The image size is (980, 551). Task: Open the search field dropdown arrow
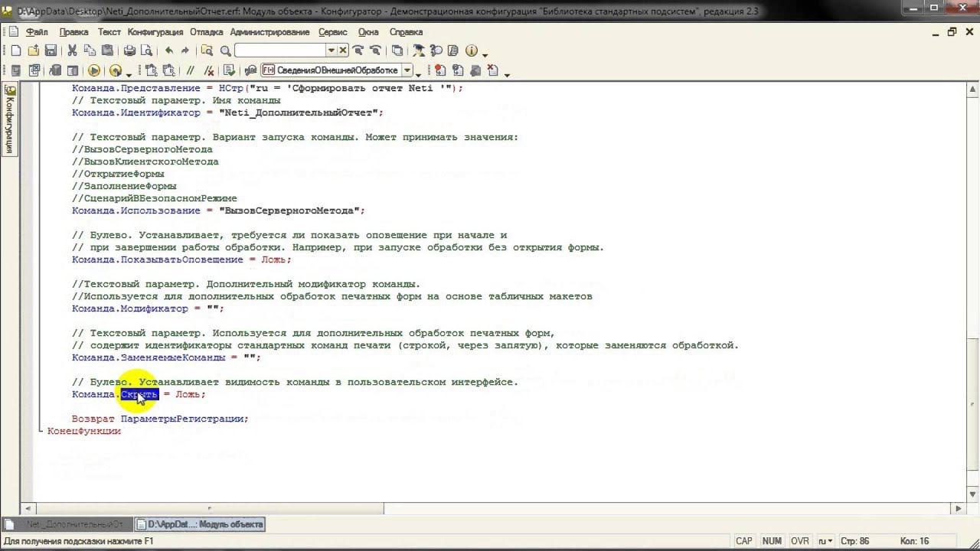point(332,51)
